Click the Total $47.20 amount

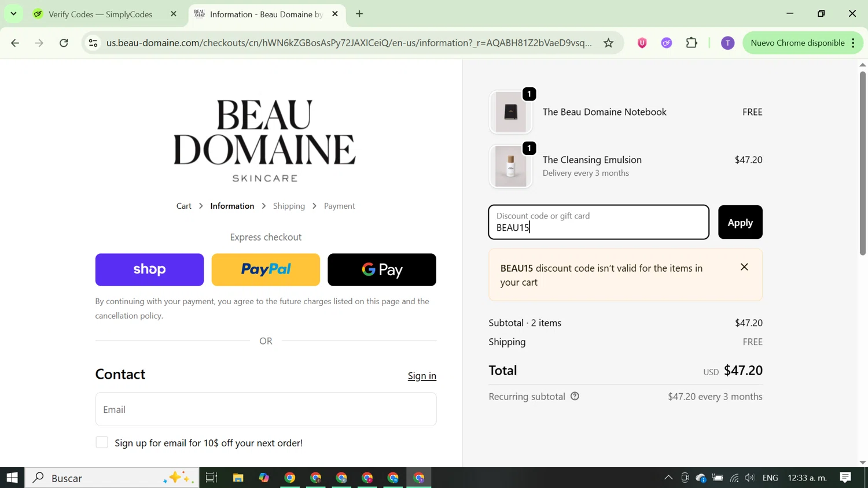[x=743, y=370]
